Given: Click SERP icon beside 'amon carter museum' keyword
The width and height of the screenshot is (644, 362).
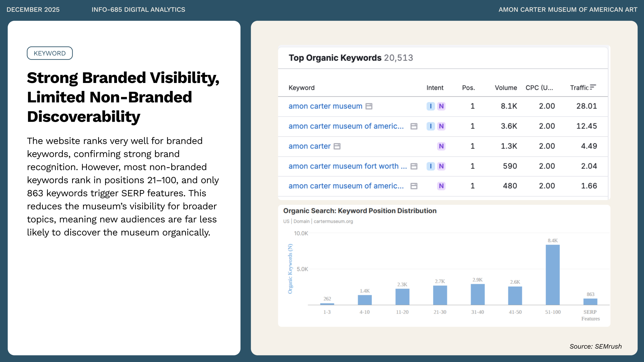Looking at the screenshot, I should [369, 106].
